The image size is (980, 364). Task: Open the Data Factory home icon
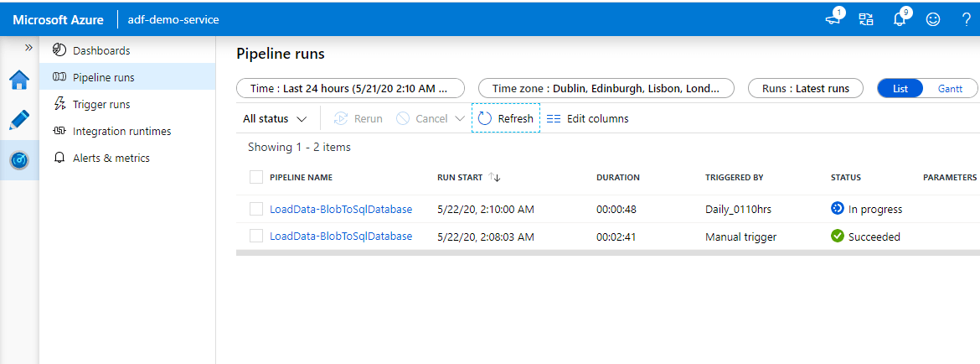[19, 81]
